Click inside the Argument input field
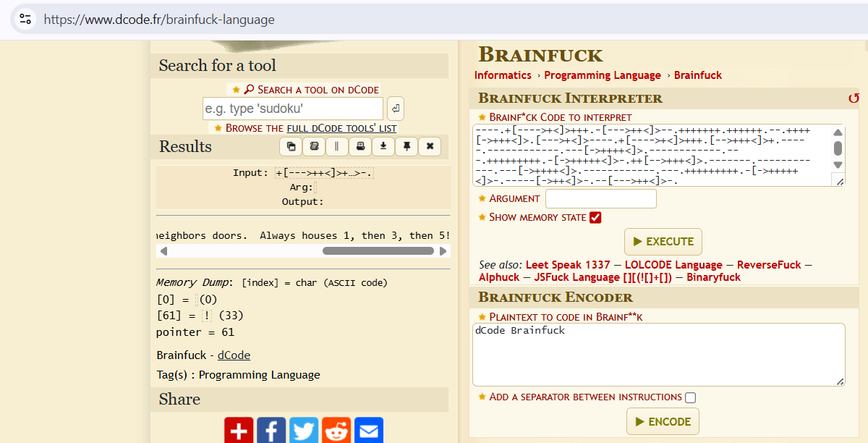Screen dimensions: 868x443 click(x=600, y=198)
